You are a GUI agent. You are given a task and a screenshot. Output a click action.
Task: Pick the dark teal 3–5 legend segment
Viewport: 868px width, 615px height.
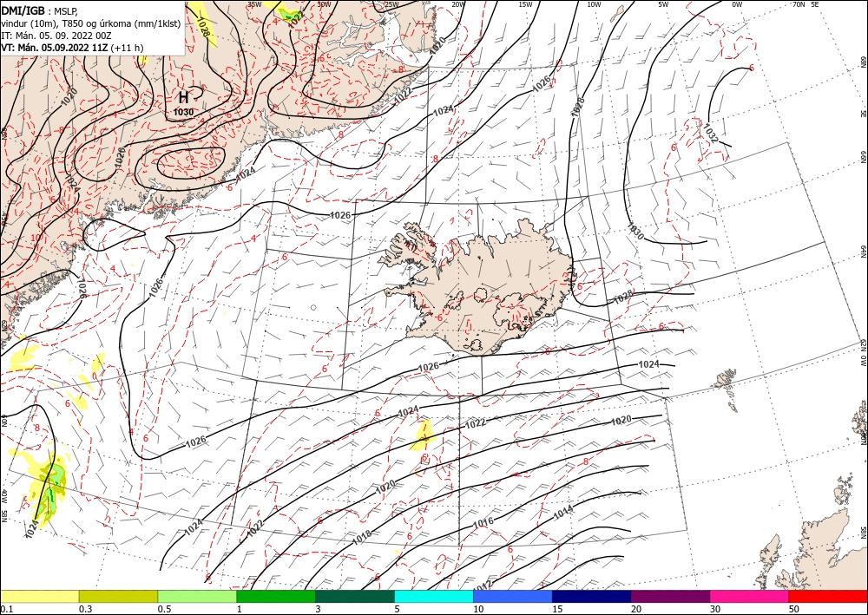(355, 596)
